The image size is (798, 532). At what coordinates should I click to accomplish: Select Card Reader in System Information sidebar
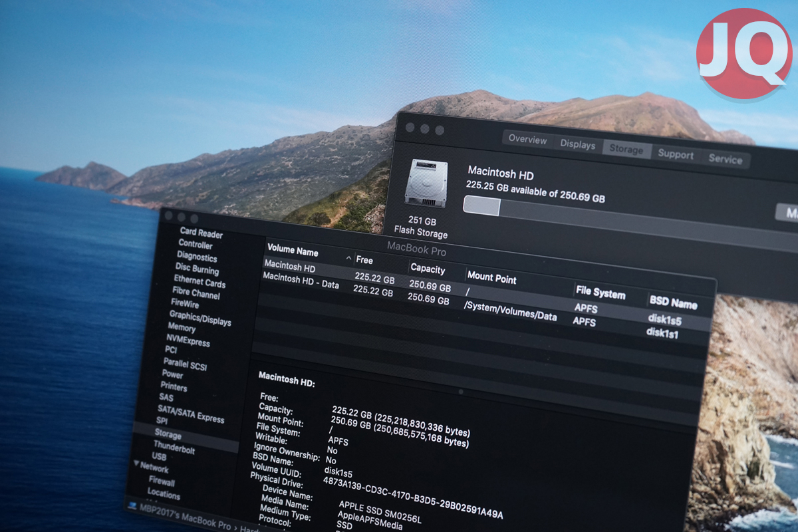(x=201, y=233)
